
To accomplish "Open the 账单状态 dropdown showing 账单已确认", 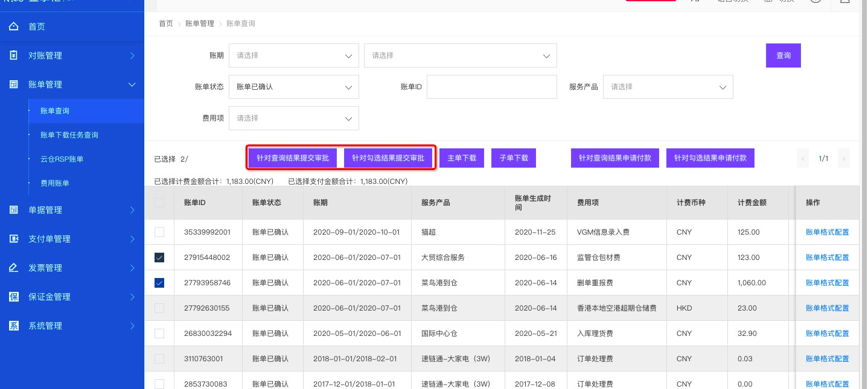I will [x=294, y=87].
